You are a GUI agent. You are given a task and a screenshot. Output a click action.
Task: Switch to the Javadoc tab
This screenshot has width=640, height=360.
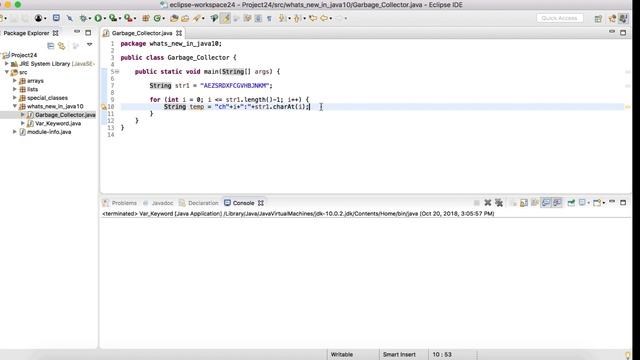(162, 203)
